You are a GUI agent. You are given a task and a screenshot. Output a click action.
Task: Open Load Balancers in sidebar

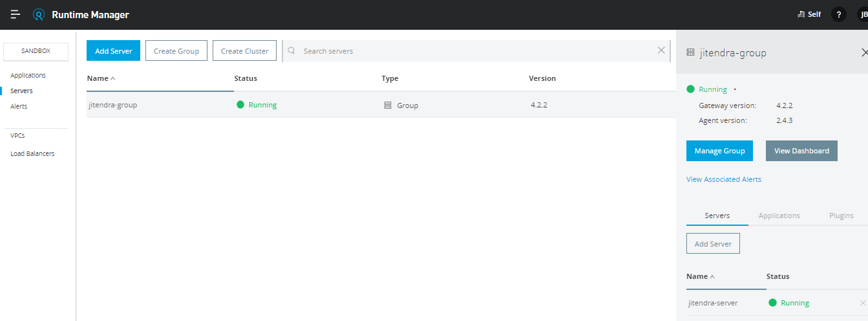point(32,153)
